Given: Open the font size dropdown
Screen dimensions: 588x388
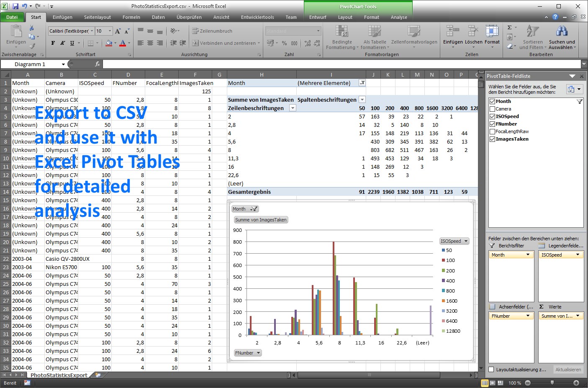Looking at the screenshot, I should 110,31.
